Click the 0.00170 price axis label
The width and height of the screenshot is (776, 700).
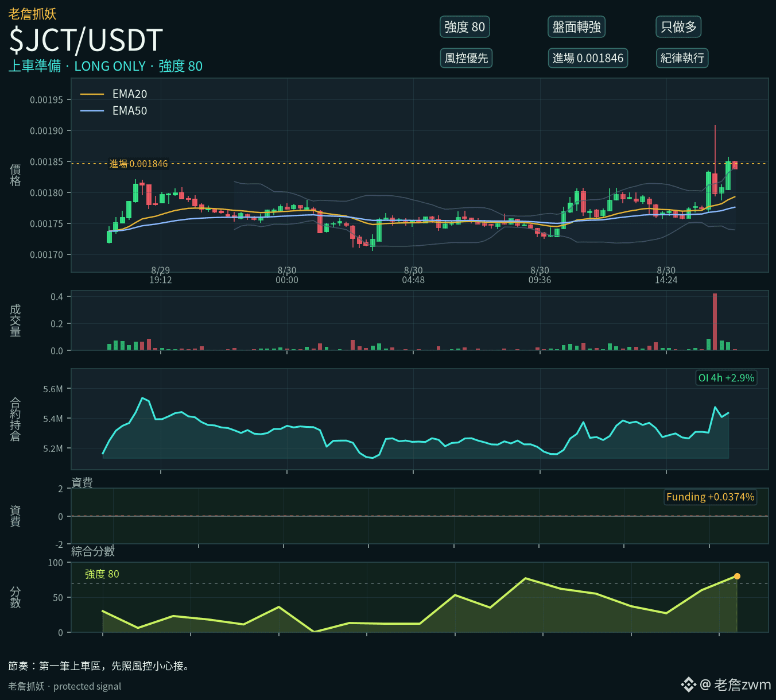pyautogui.click(x=46, y=255)
